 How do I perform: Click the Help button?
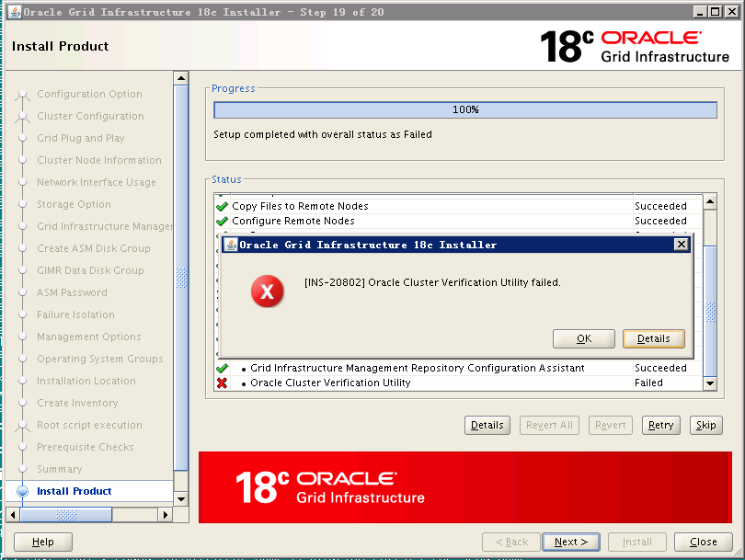coord(43,542)
